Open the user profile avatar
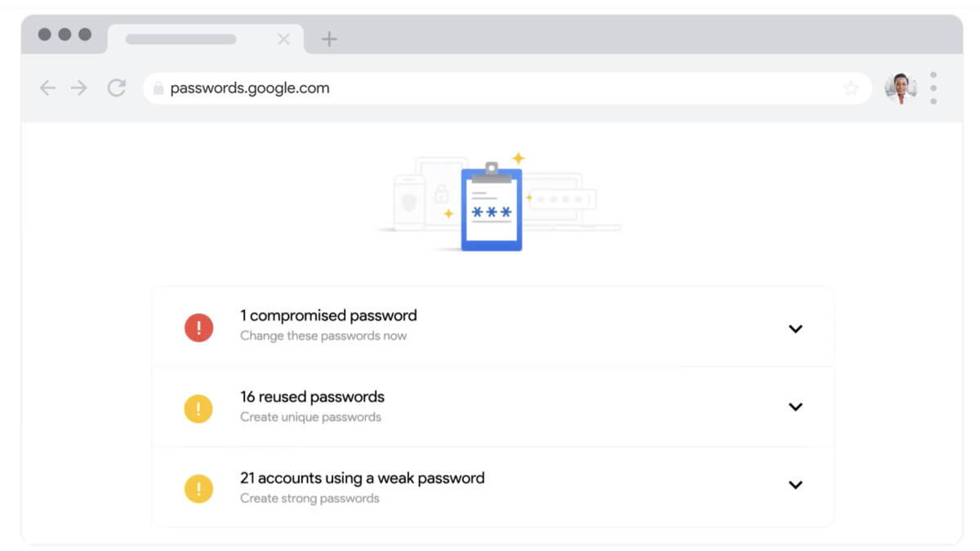This screenshot has height=551, width=980. [x=901, y=88]
